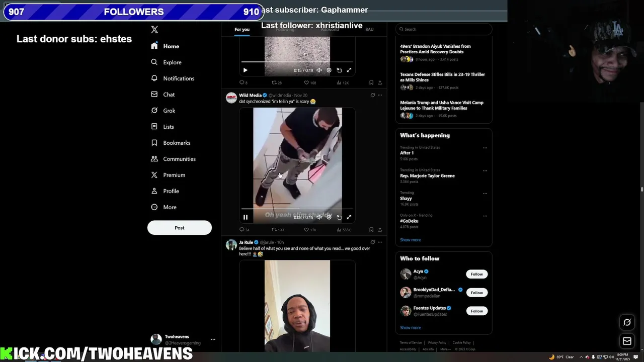Unmute the top video

click(319, 70)
